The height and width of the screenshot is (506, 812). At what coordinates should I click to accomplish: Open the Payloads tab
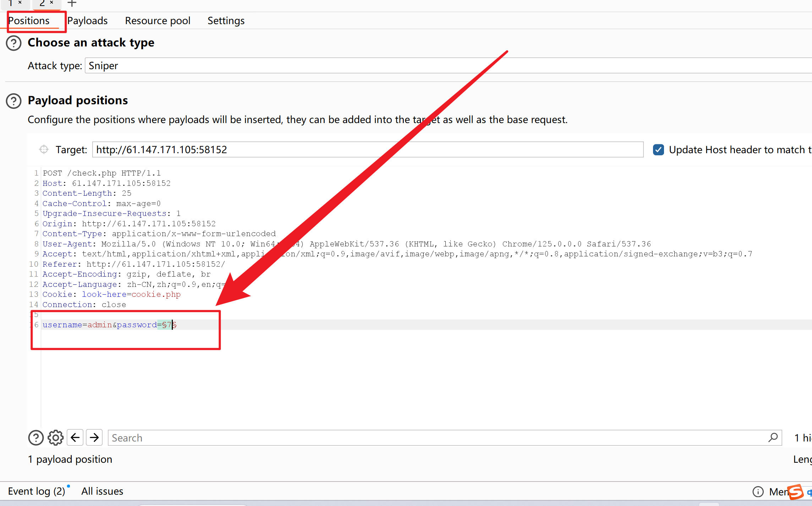[x=88, y=21]
